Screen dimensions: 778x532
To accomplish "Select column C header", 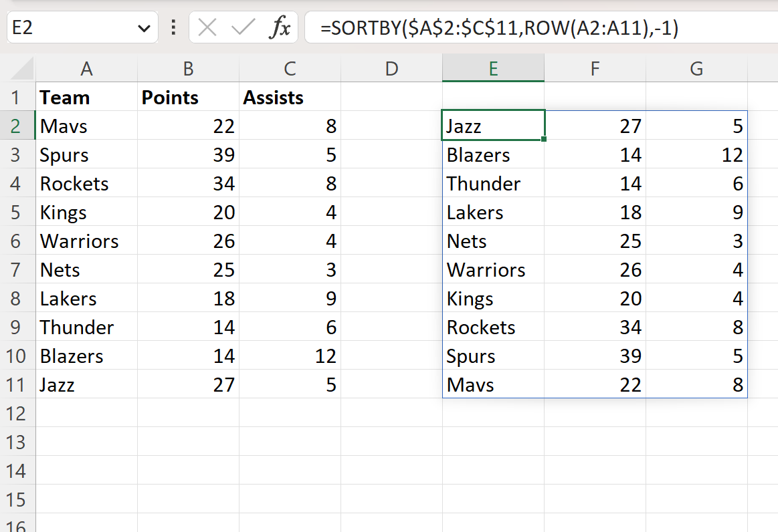I will coord(290,68).
